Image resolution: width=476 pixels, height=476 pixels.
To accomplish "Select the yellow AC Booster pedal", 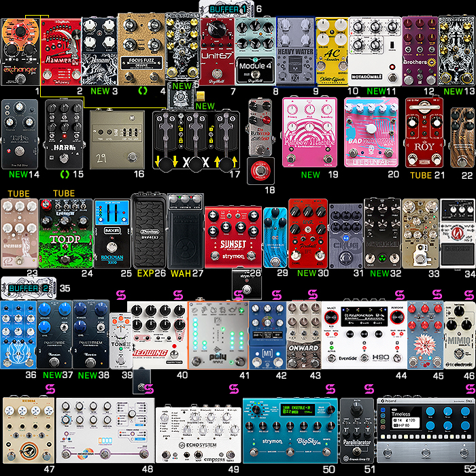I will coord(332,51).
